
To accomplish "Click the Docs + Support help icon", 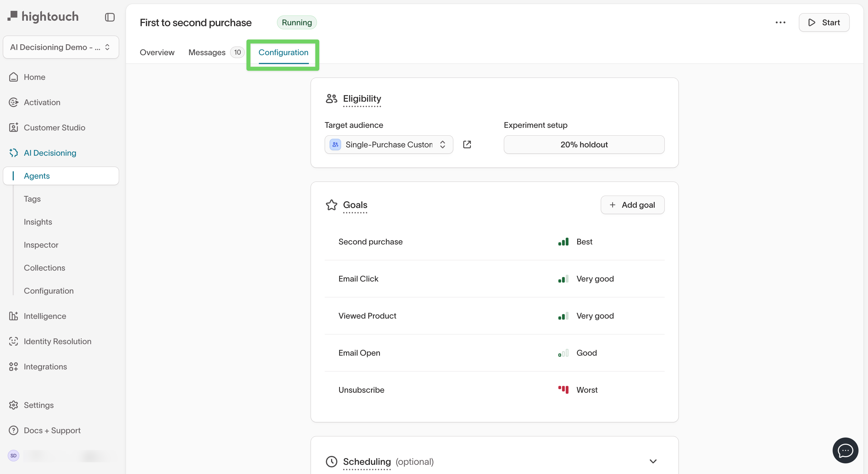I will (14, 430).
